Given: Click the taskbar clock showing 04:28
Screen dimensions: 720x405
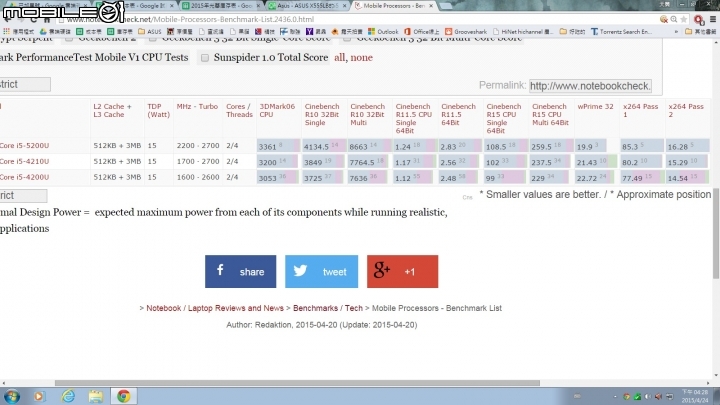Looking at the screenshot, I should (x=695, y=396).
